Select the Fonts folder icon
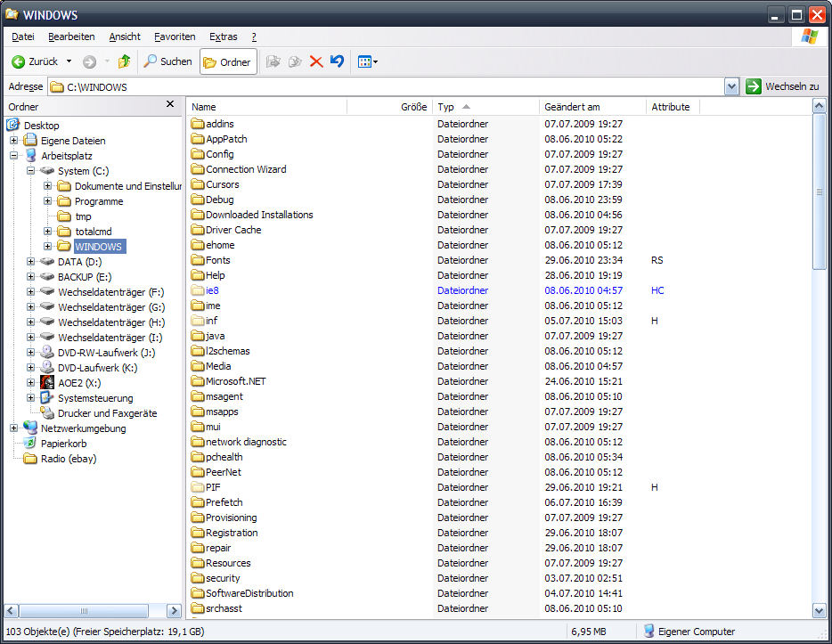This screenshot has width=832, height=644. click(x=198, y=260)
